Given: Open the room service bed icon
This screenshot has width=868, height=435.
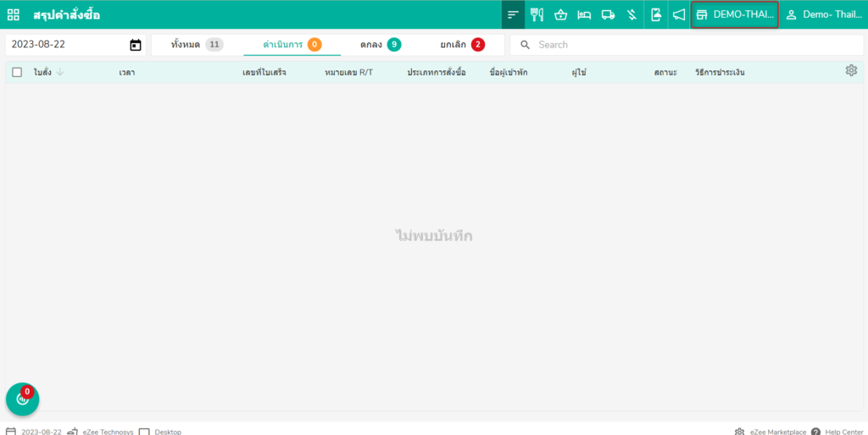Looking at the screenshot, I should [x=584, y=15].
